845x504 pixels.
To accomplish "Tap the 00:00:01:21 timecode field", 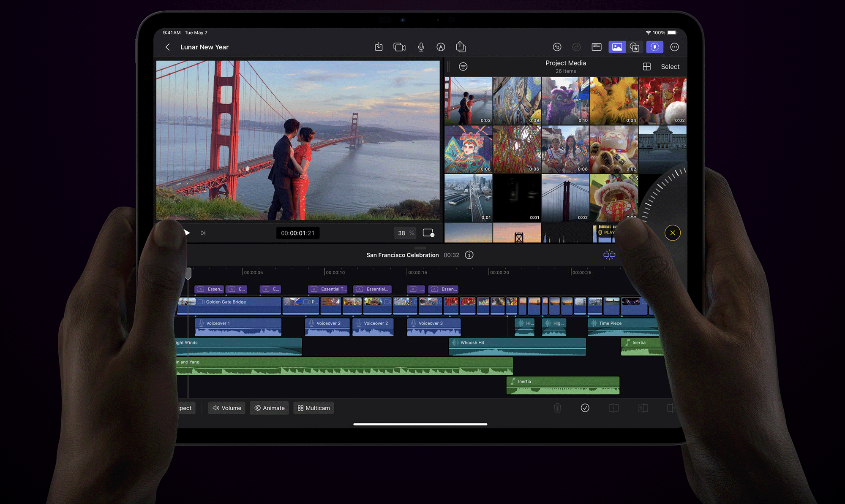I will [x=298, y=233].
